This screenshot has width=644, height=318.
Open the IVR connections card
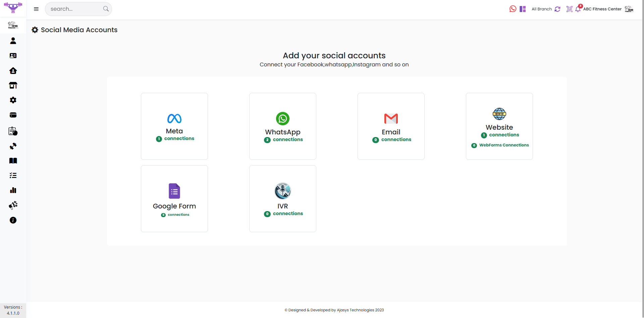click(x=283, y=199)
